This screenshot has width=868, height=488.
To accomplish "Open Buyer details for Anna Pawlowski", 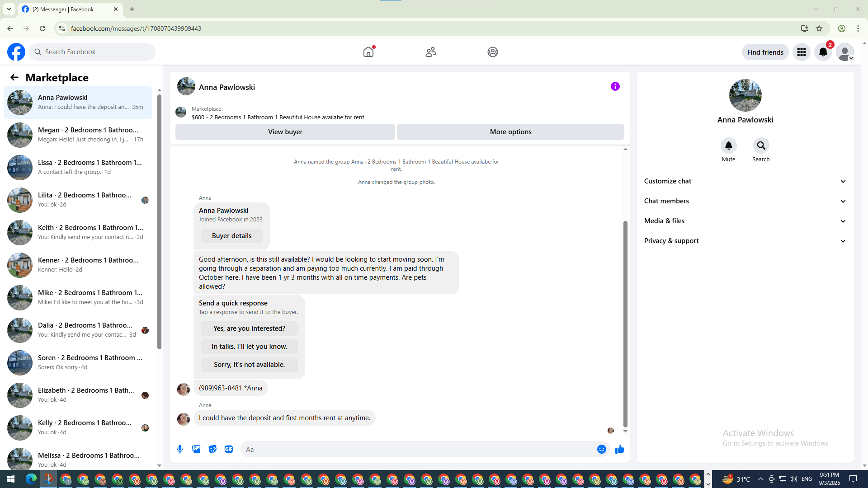I will [x=231, y=236].
